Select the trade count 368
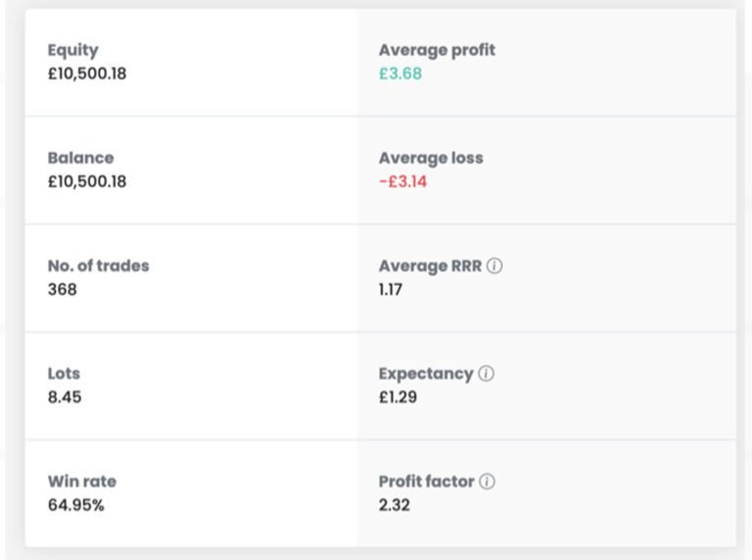 coord(62,290)
